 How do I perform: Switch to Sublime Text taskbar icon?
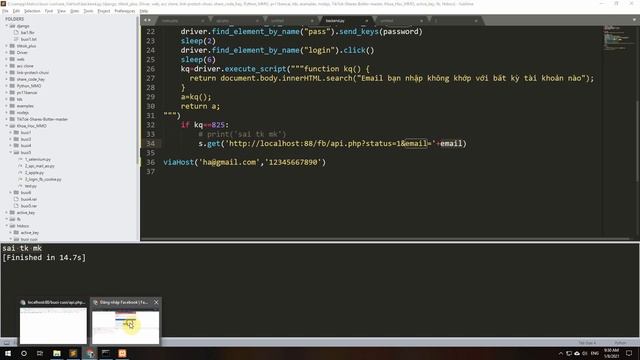point(73,353)
